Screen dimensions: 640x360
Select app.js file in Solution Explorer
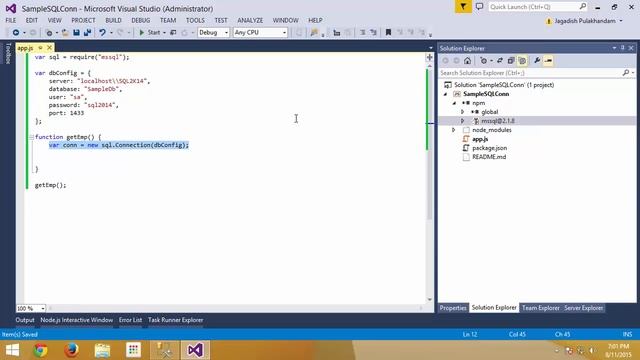(480, 139)
